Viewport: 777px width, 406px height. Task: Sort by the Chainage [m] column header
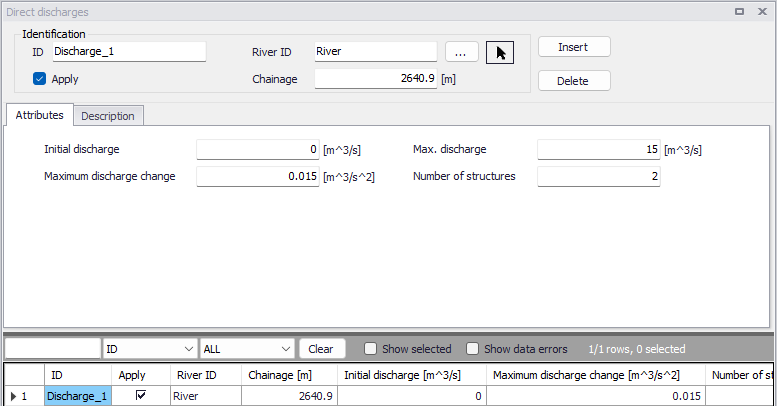[289, 375]
